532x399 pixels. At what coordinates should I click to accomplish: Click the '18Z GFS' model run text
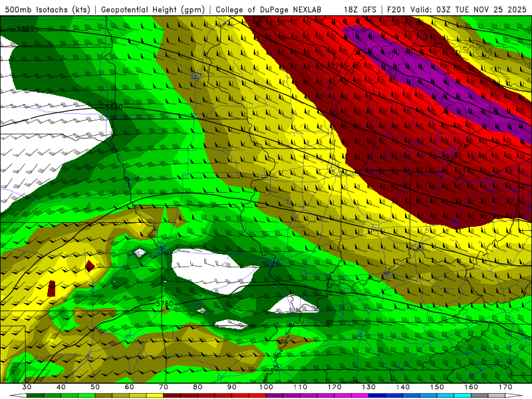[x=360, y=9]
